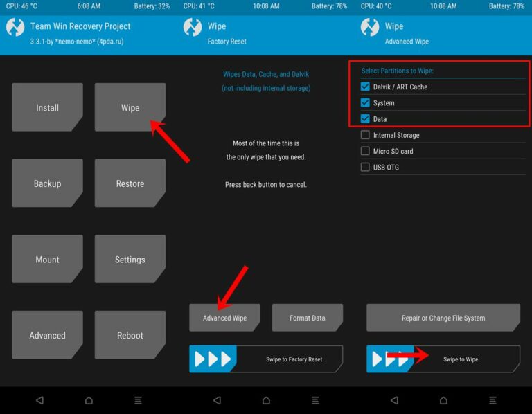Tap the 'CPU: 40 °C' status readout

click(x=376, y=6)
